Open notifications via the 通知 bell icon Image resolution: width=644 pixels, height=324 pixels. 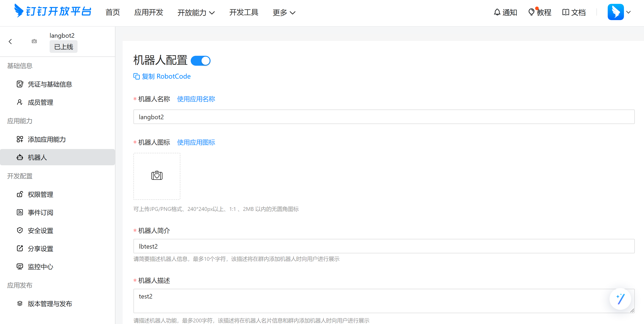(x=497, y=12)
